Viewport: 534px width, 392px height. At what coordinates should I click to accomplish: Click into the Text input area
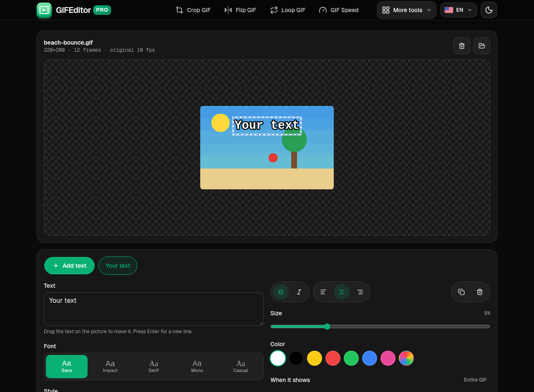[154, 309]
